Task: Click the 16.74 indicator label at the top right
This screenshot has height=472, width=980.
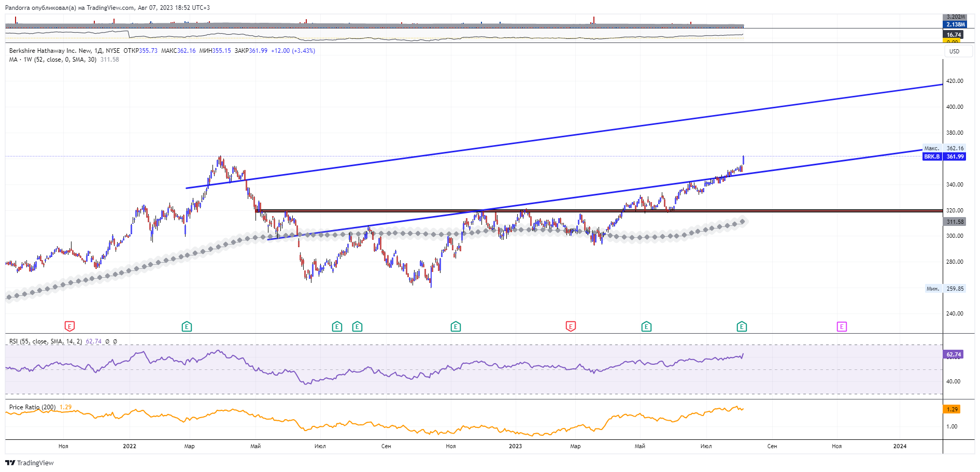Action: [954, 35]
